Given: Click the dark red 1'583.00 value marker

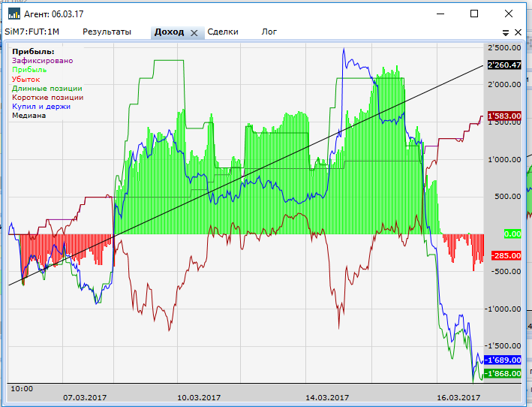Looking at the screenshot, I should [504, 116].
